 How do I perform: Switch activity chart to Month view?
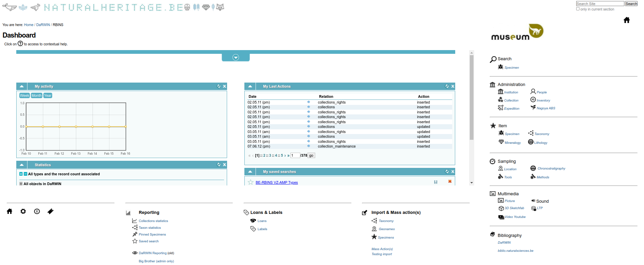pyautogui.click(x=37, y=95)
